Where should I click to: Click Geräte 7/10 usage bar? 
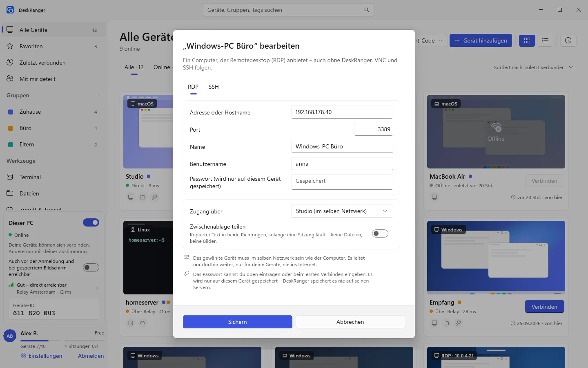tap(40, 341)
